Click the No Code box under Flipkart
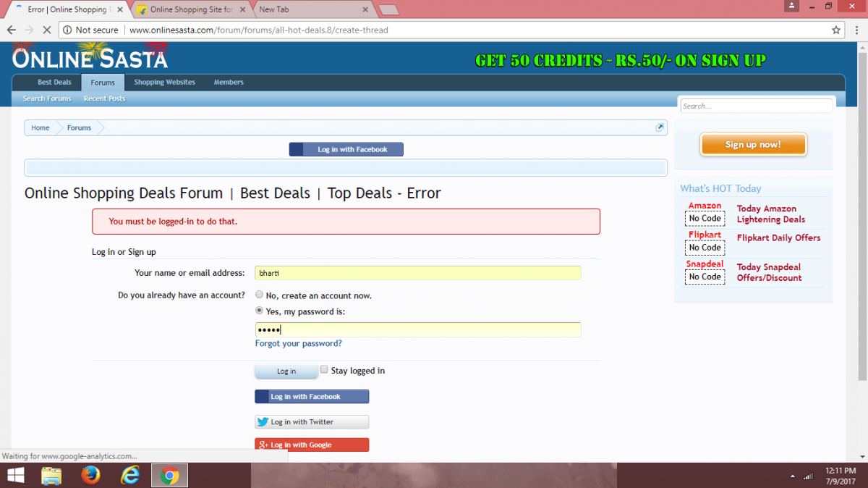The height and width of the screenshot is (488, 868). pyautogui.click(x=705, y=248)
